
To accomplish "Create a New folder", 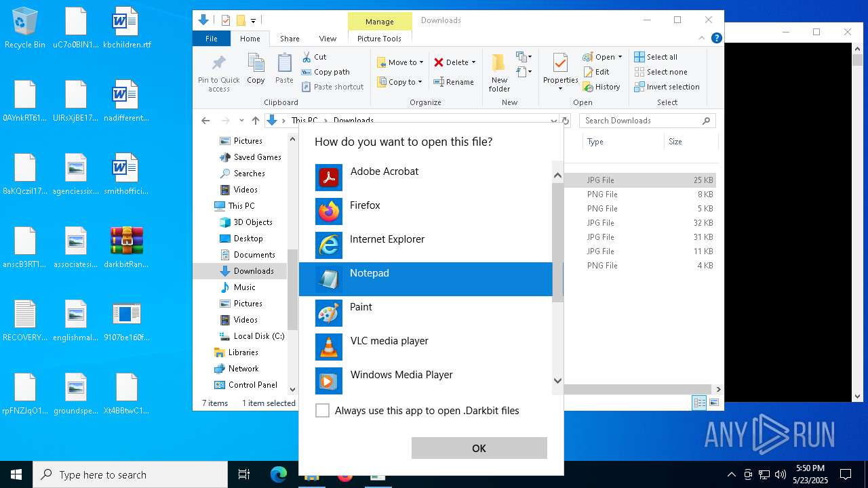I will coord(499,73).
